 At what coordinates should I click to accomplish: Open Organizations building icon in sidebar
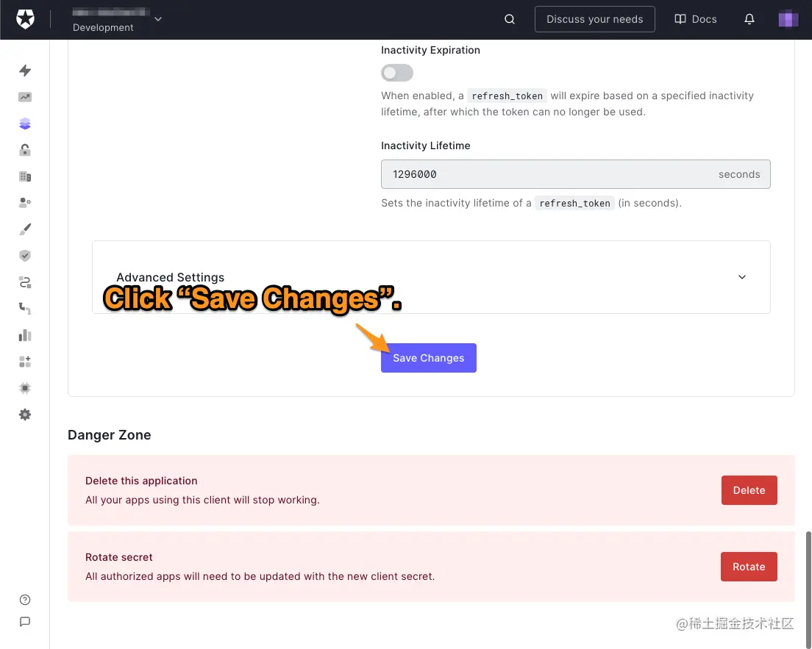(25, 176)
